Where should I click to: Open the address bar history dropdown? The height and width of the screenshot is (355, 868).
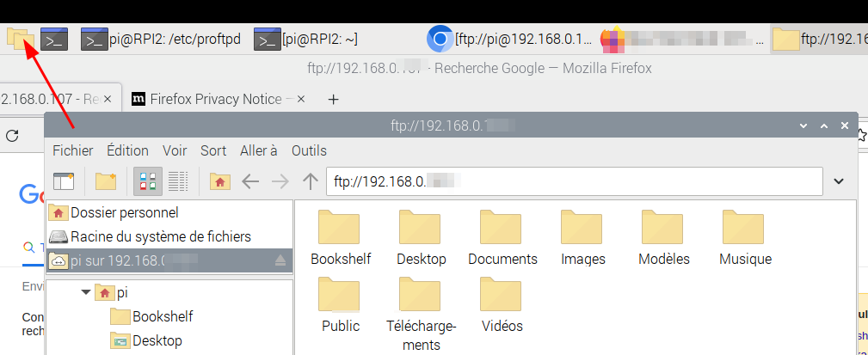coord(839,181)
